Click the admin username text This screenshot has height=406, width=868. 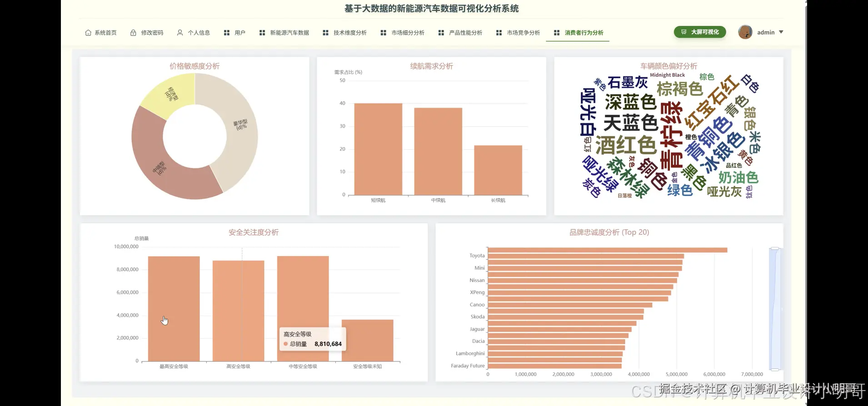(766, 32)
